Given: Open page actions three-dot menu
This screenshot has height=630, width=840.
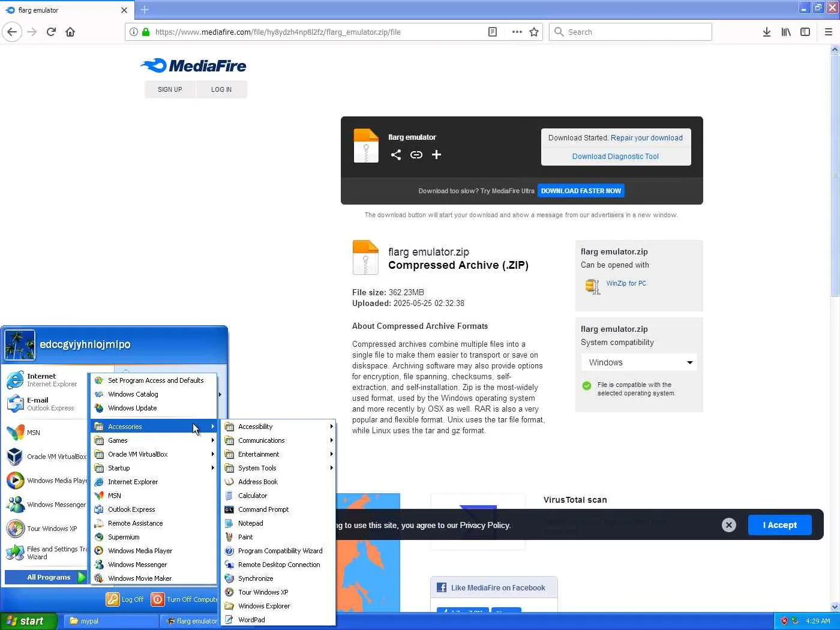Looking at the screenshot, I should tap(517, 32).
